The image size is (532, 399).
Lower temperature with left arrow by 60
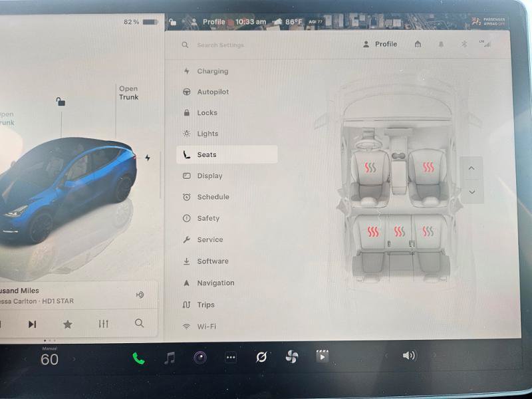click(25, 359)
